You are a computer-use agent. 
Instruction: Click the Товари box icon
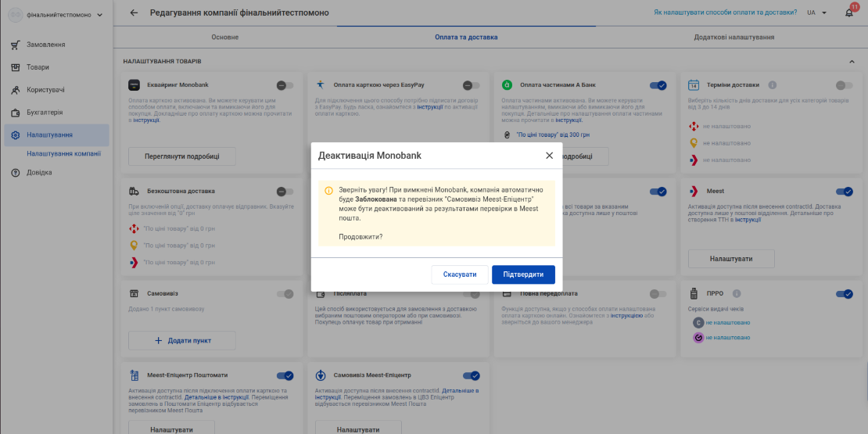click(x=16, y=67)
